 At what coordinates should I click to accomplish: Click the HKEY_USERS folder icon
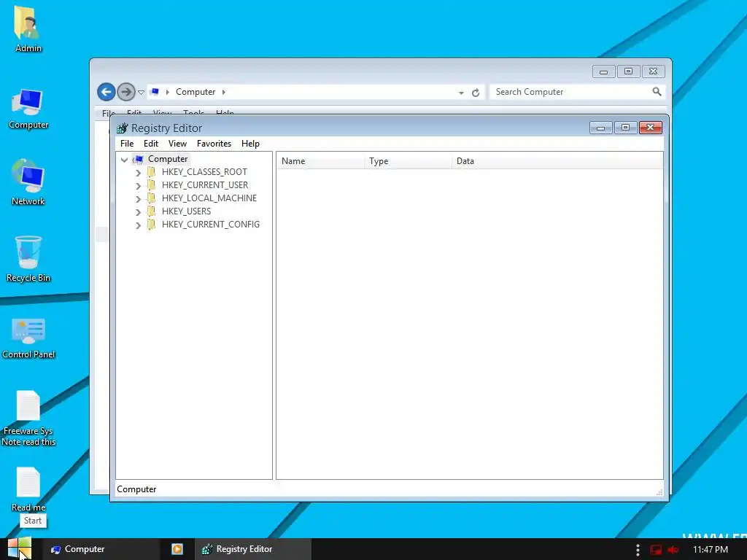tap(151, 211)
